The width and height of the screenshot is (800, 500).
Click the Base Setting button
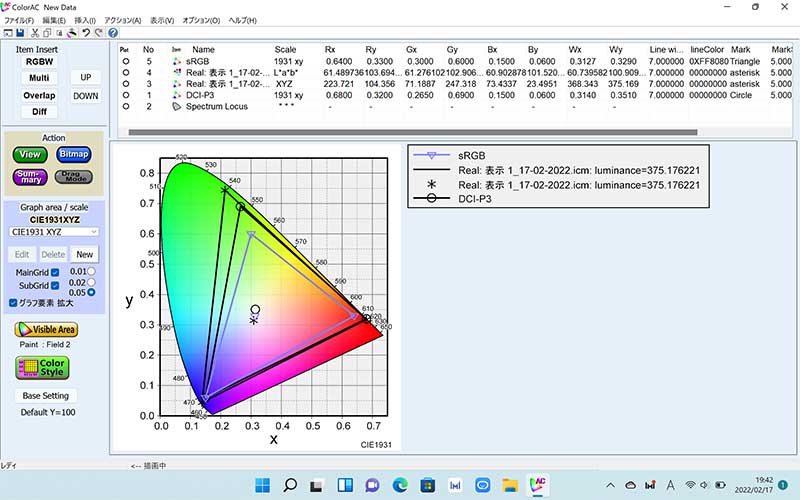46,396
